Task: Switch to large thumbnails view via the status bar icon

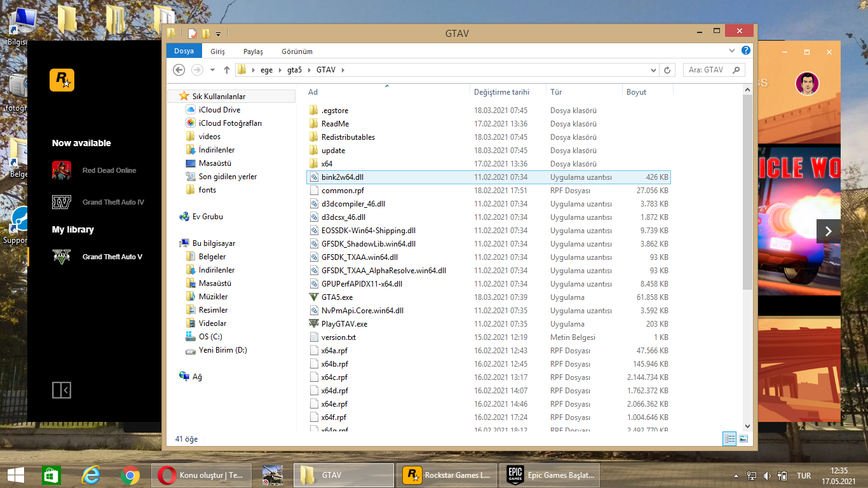Action: 743,438
